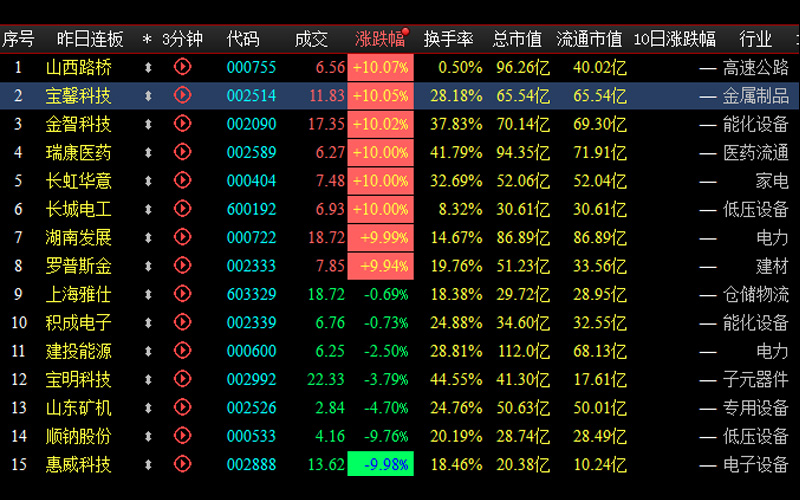Click the +10.07% change cell
Viewport: 800px width, 500px height.
(381, 67)
